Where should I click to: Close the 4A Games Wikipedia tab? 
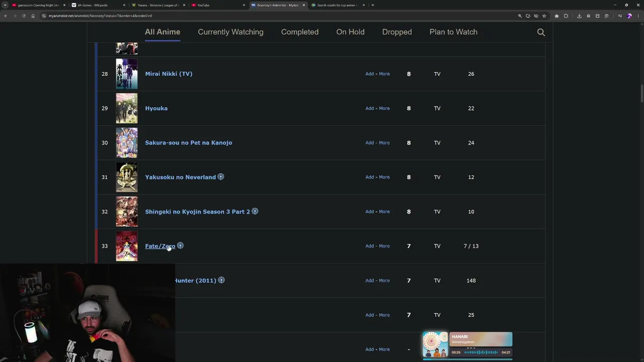pyautogui.click(x=124, y=5)
